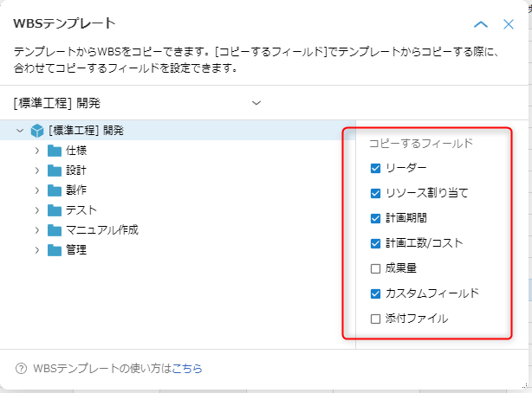Click the 製作 folder icon
This screenshot has height=393, width=532.
pos(55,190)
